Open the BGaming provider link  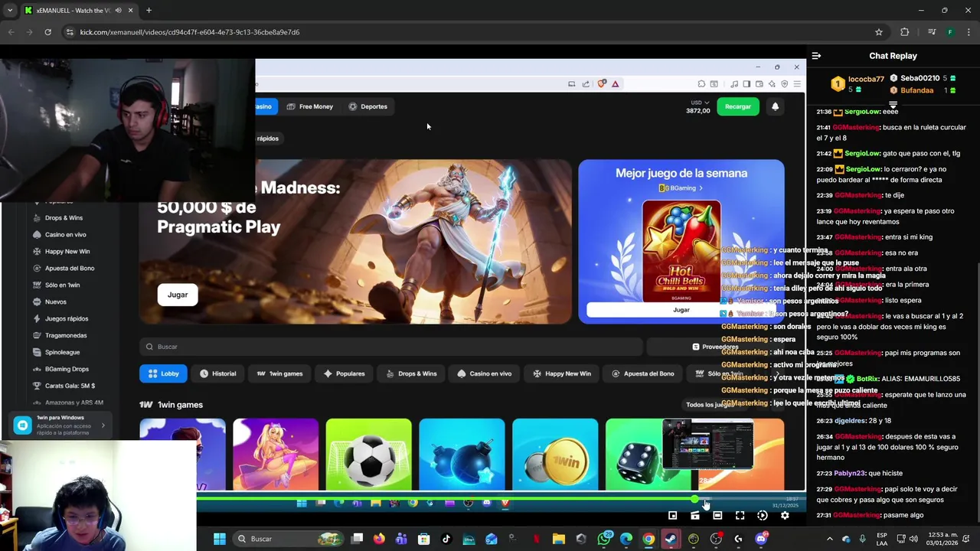681,188
